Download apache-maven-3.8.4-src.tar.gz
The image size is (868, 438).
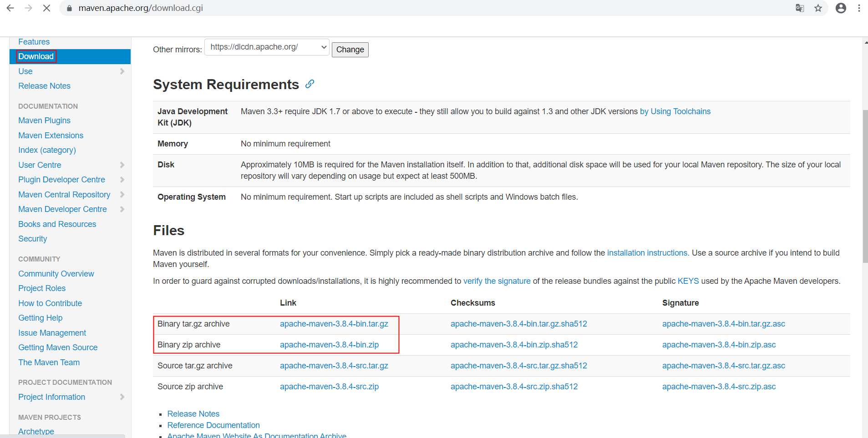[x=334, y=366]
